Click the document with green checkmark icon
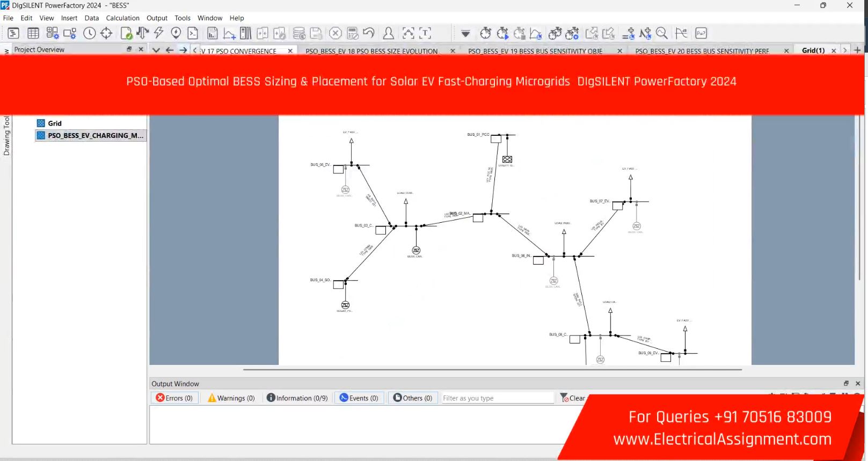This screenshot has width=868, height=461. 126,33
